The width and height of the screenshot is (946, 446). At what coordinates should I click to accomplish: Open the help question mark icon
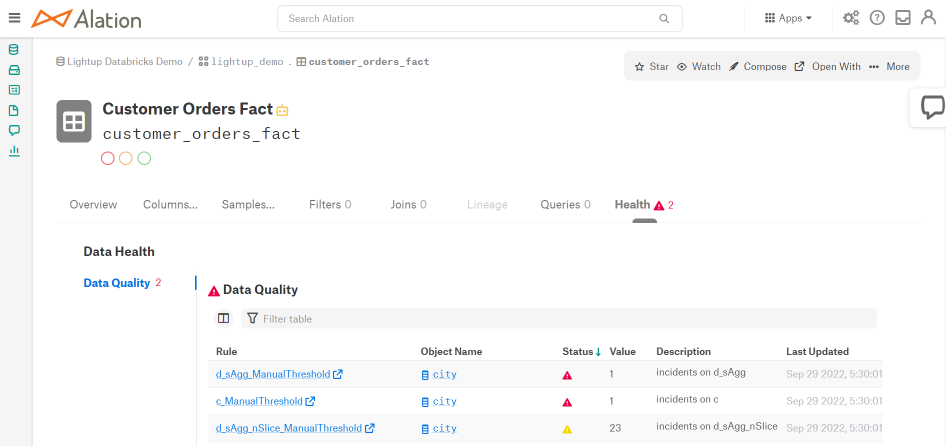877,18
